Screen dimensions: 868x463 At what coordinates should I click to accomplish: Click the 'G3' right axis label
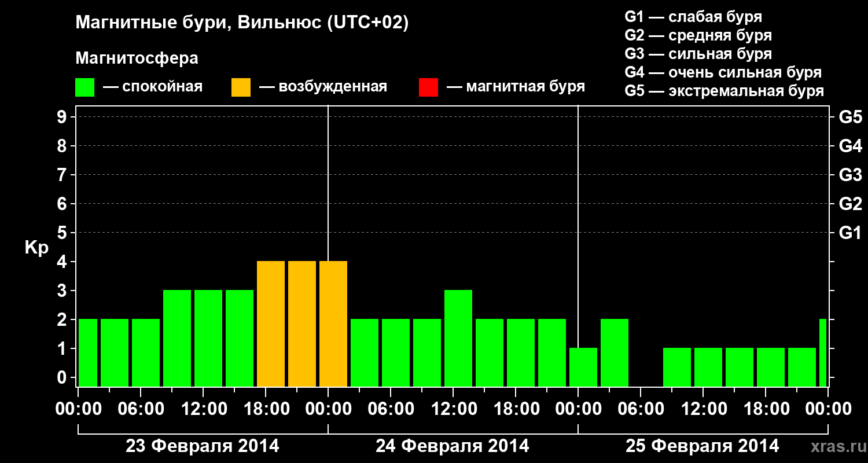click(x=850, y=175)
